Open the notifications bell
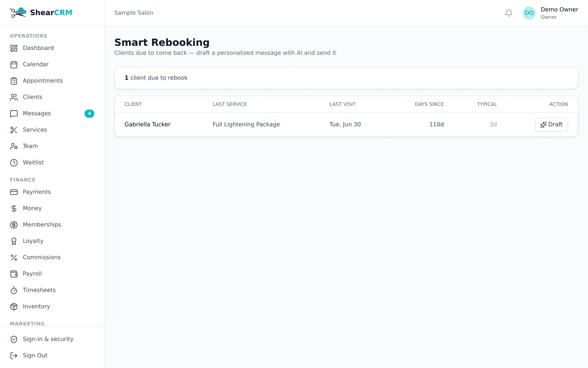 point(509,13)
